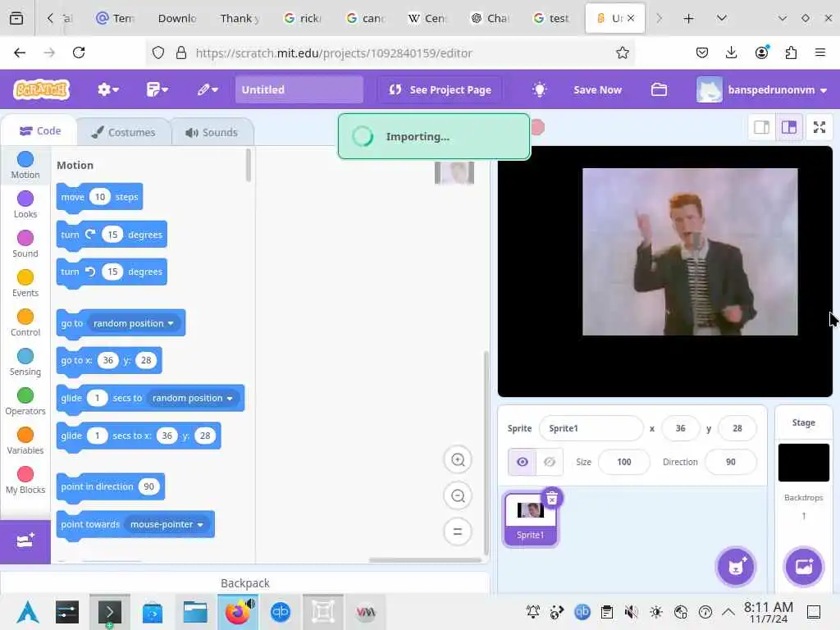
Task: Click the turn clockwise 15 degrees block
Action: pyautogui.click(x=112, y=234)
